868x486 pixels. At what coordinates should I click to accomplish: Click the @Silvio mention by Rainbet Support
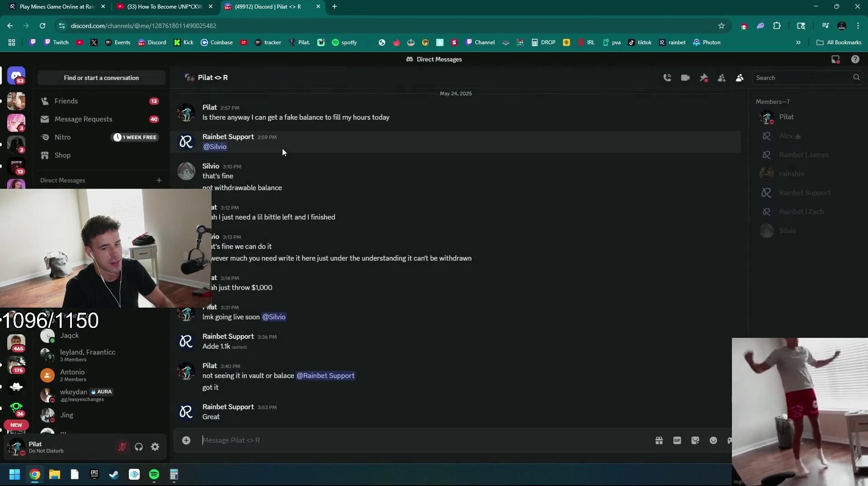tap(215, 147)
